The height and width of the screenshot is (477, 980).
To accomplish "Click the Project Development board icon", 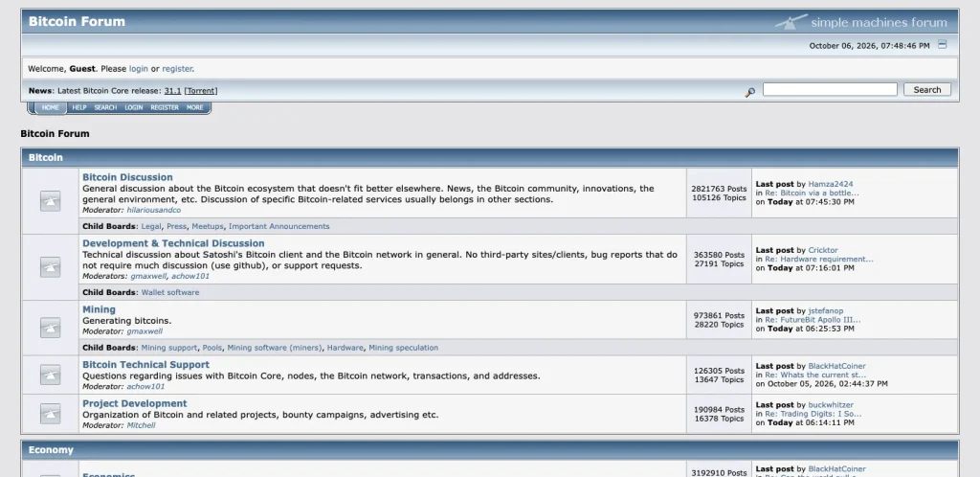I will [x=50, y=413].
